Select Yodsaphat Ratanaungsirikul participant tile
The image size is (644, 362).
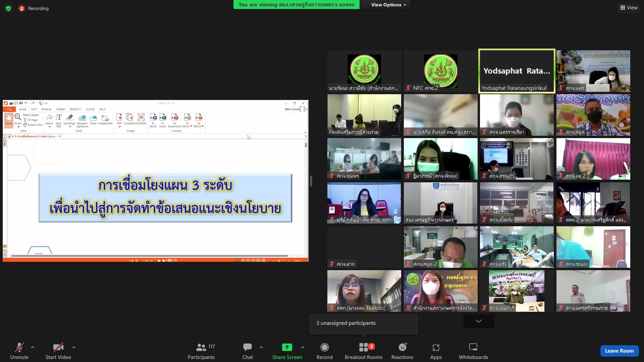517,71
